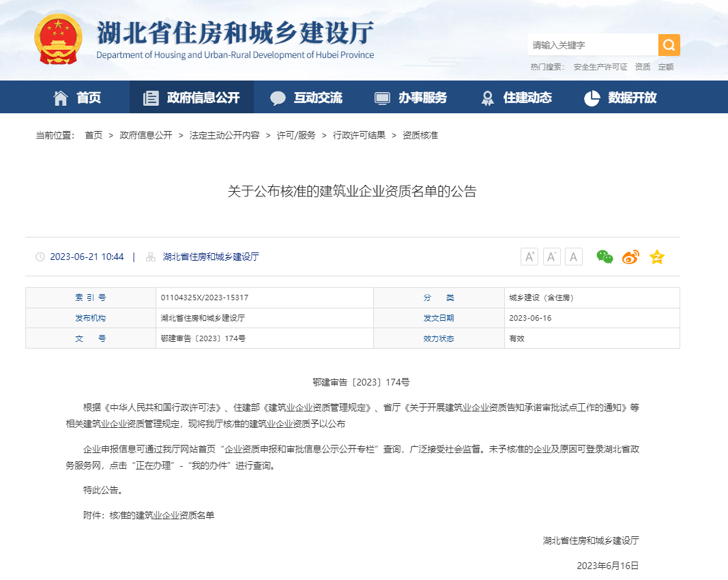Click the 发文日期 table label
Screen dimensions: 728x580
point(439,318)
